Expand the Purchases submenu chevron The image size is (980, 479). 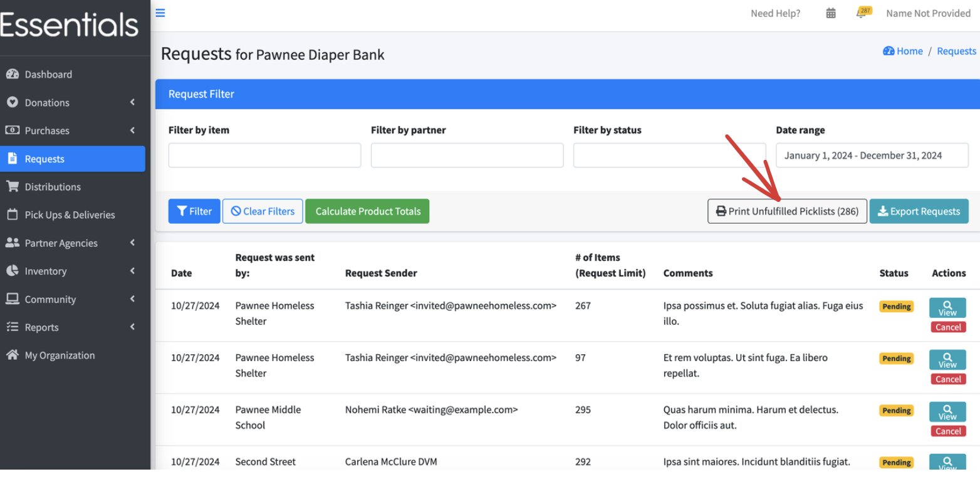[x=133, y=130]
